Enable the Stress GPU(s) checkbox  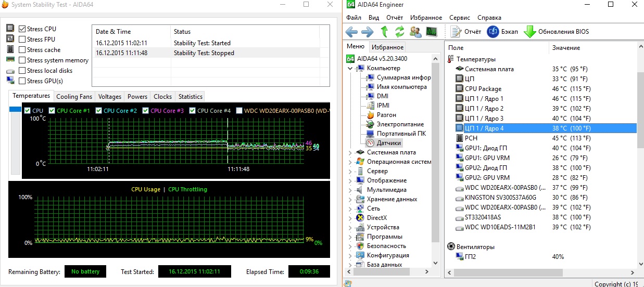[x=22, y=81]
